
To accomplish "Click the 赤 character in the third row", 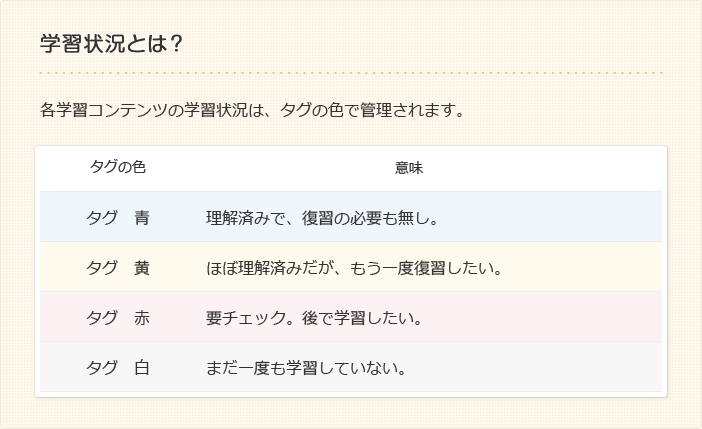I will pos(142,318).
